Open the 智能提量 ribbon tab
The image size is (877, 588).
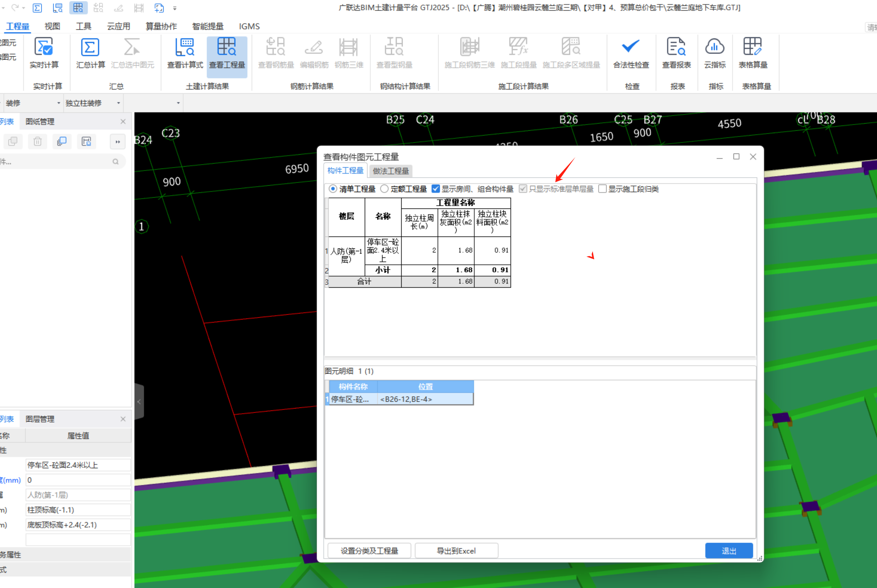coord(208,26)
